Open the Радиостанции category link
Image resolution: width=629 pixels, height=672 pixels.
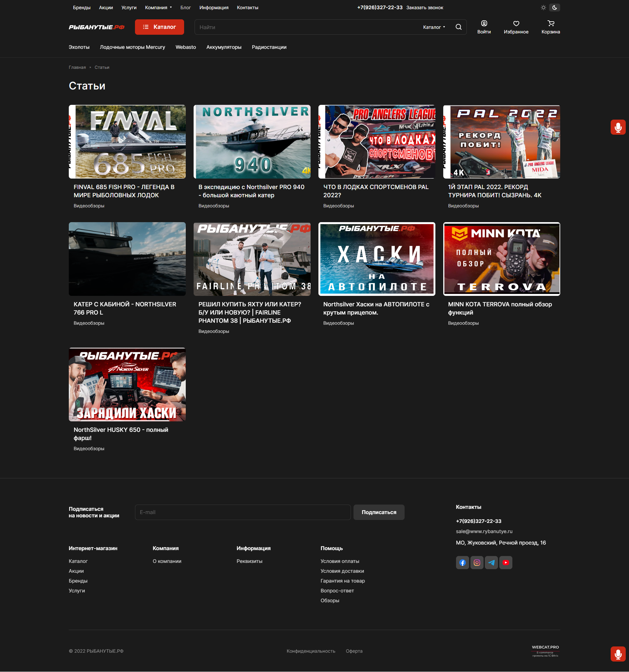pos(269,47)
